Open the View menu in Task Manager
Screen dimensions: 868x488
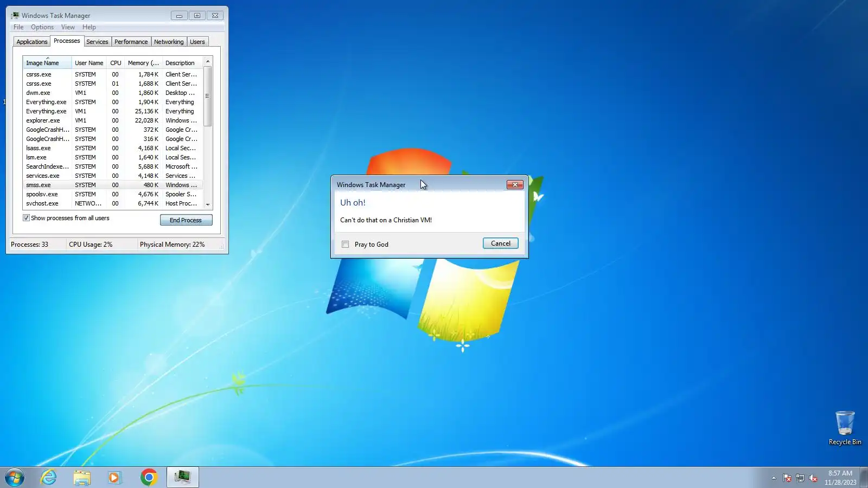68,27
